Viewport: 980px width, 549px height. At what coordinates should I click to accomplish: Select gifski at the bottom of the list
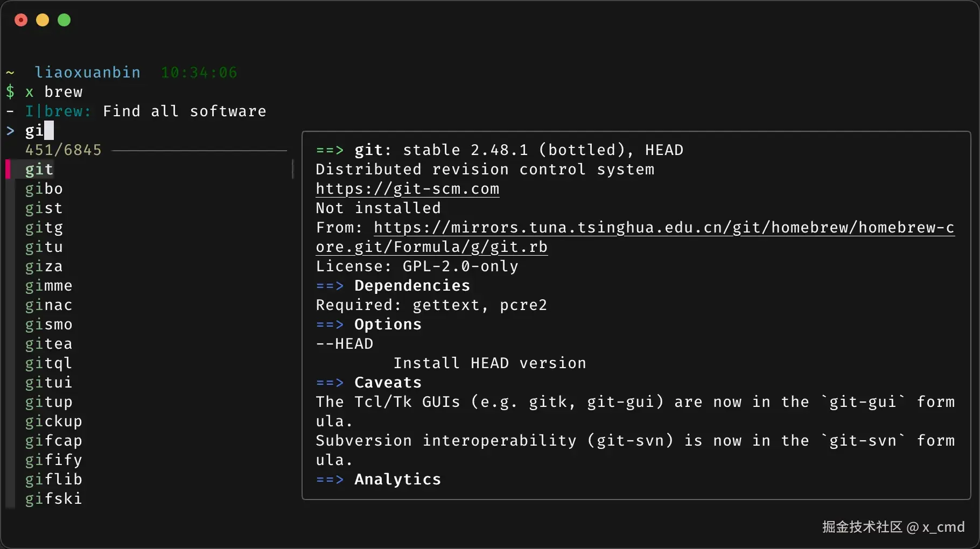(53, 499)
